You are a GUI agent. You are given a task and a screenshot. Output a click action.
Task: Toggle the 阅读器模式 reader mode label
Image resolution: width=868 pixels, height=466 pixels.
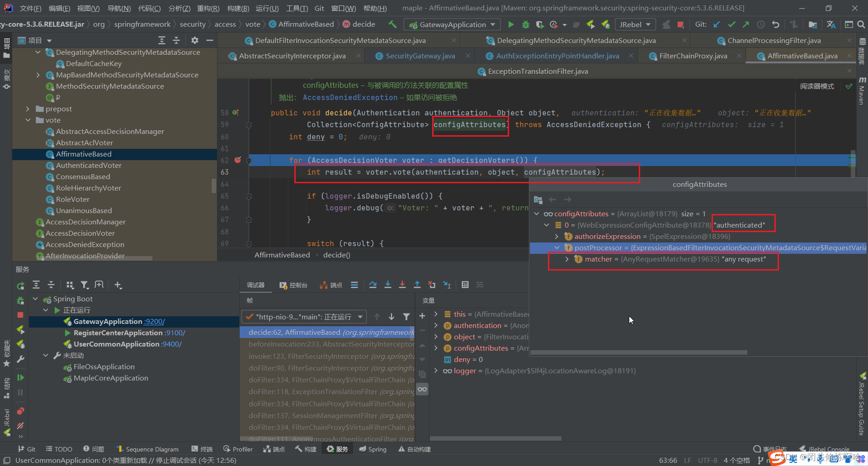click(817, 86)
